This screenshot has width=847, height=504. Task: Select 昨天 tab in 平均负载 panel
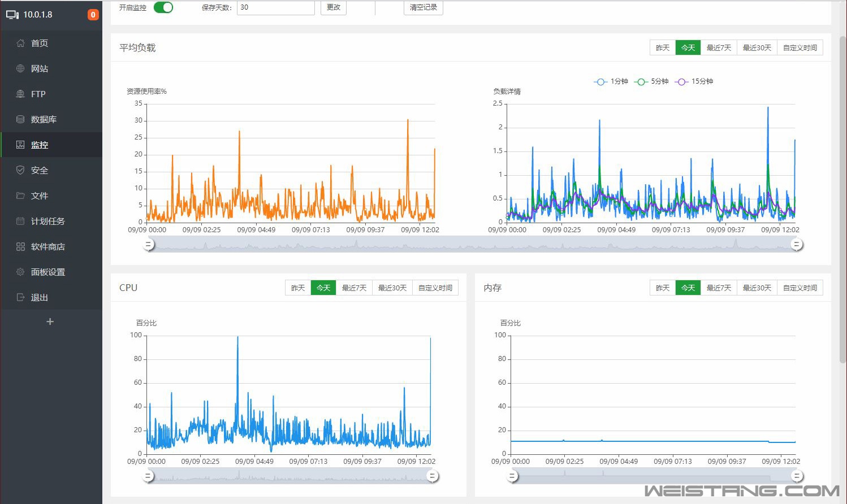663,47
